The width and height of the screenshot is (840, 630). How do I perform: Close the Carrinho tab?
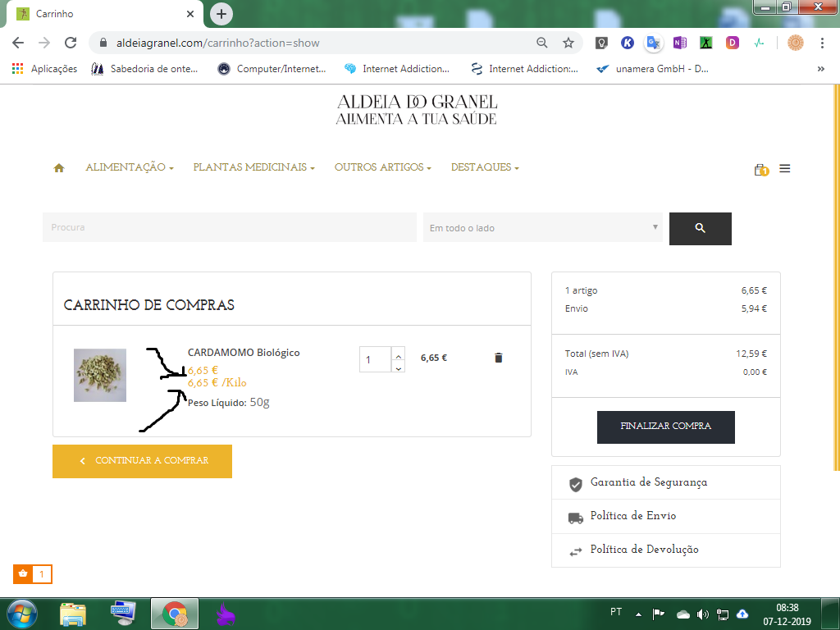pos(190,14)
